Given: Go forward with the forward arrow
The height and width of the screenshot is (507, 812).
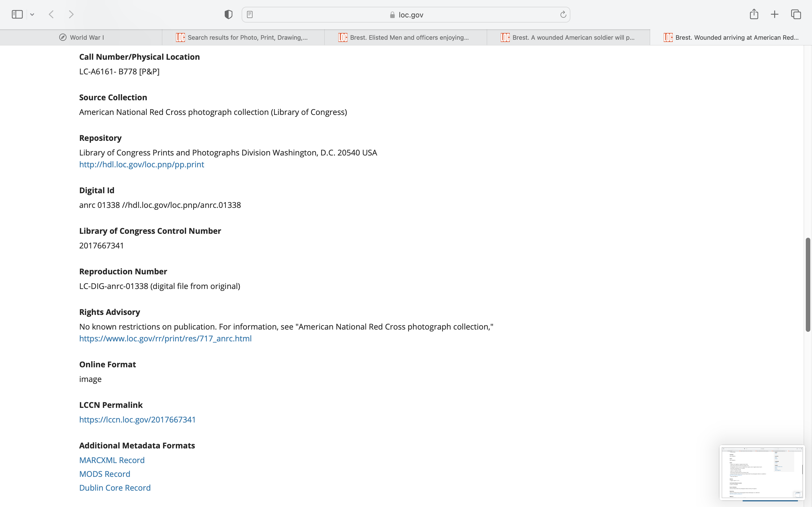Looking at the screenshot, I should (x=71, y=14).
